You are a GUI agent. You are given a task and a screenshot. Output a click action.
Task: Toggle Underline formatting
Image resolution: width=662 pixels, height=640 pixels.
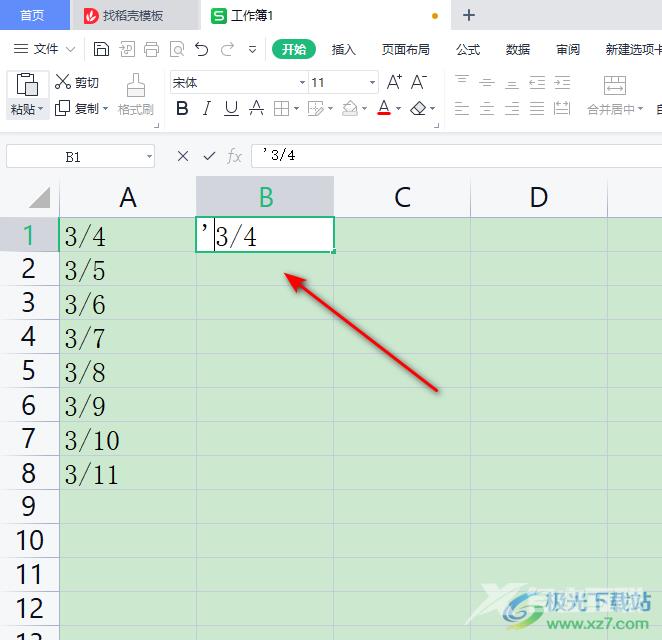pyautogui.click(x=231, y=108)
